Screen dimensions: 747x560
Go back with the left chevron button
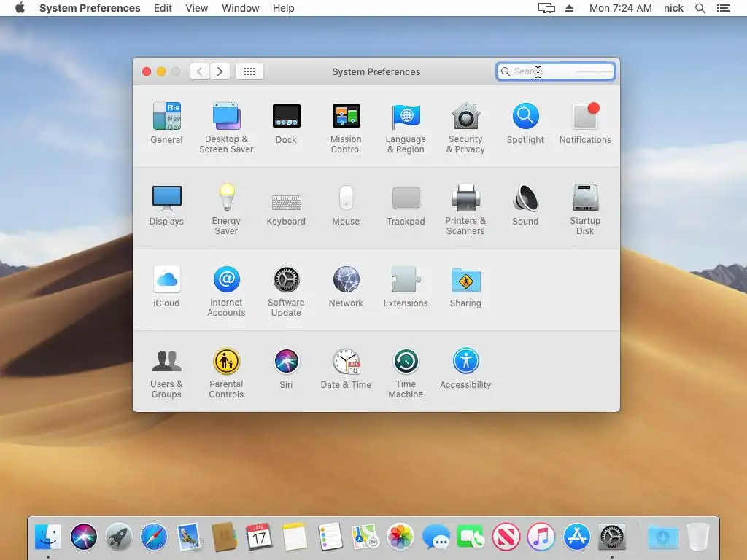200,71
